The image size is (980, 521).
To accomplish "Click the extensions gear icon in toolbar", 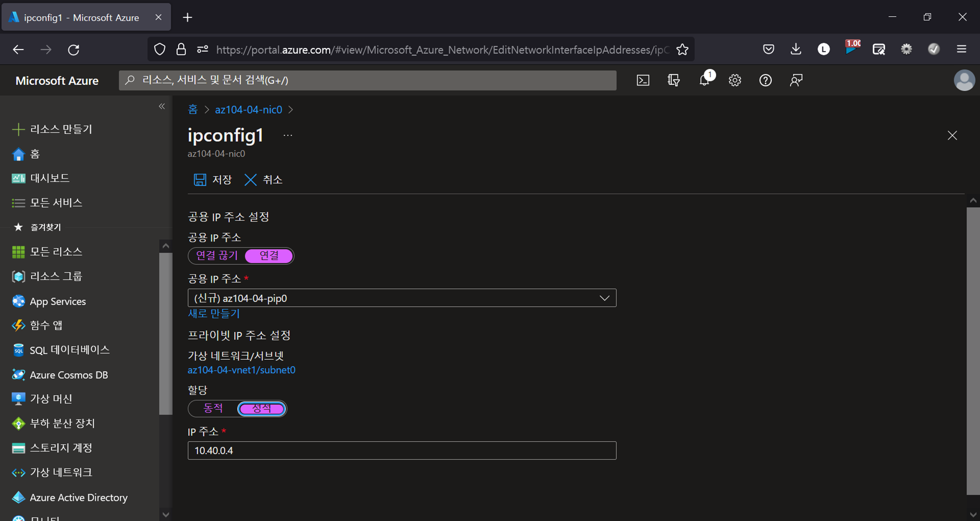I will [906, 49].
